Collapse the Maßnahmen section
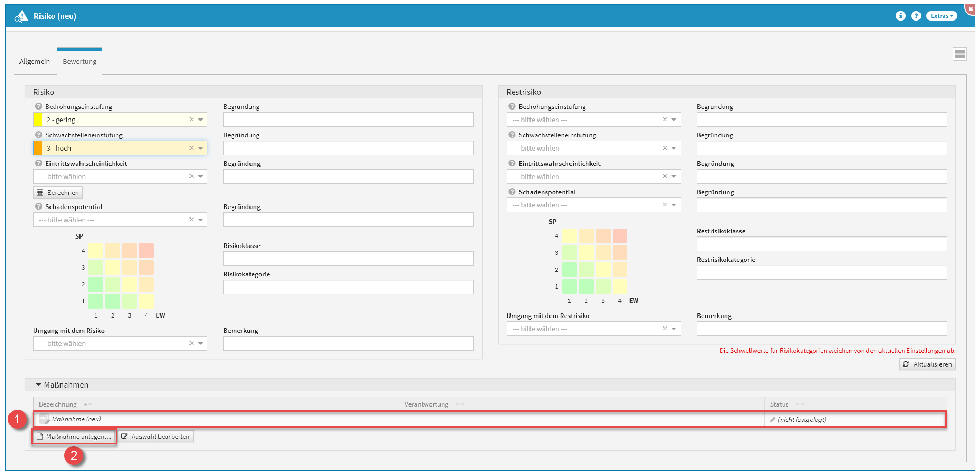Image resolution: width=980 pixels, height=475 pixels. pyautogui.click(x=38, y=385)
